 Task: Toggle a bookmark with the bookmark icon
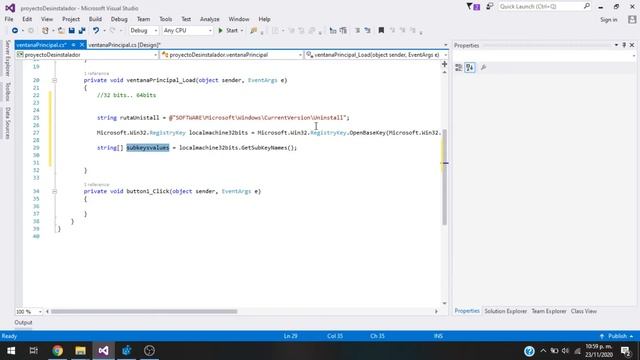[x=381, y=31]
